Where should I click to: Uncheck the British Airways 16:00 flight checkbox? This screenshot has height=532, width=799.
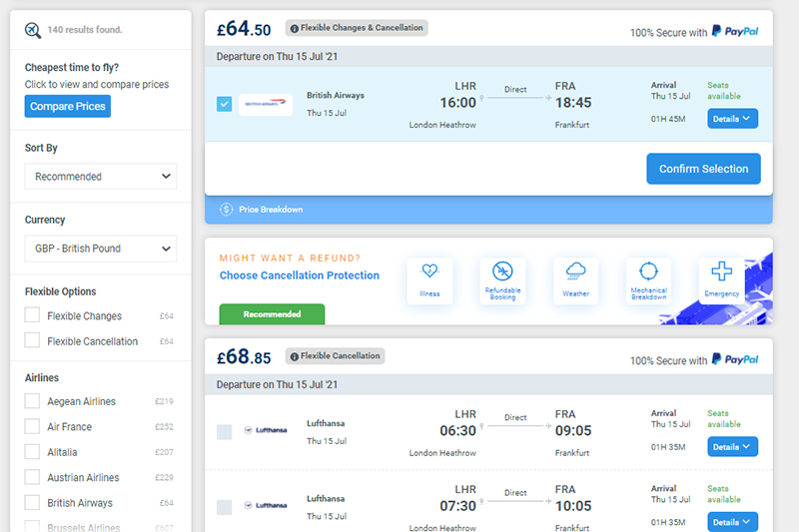[224, 105]
